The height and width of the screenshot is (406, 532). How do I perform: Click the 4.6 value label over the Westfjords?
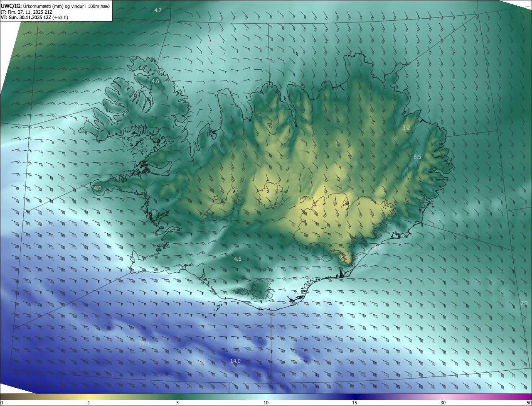point(155,81)
